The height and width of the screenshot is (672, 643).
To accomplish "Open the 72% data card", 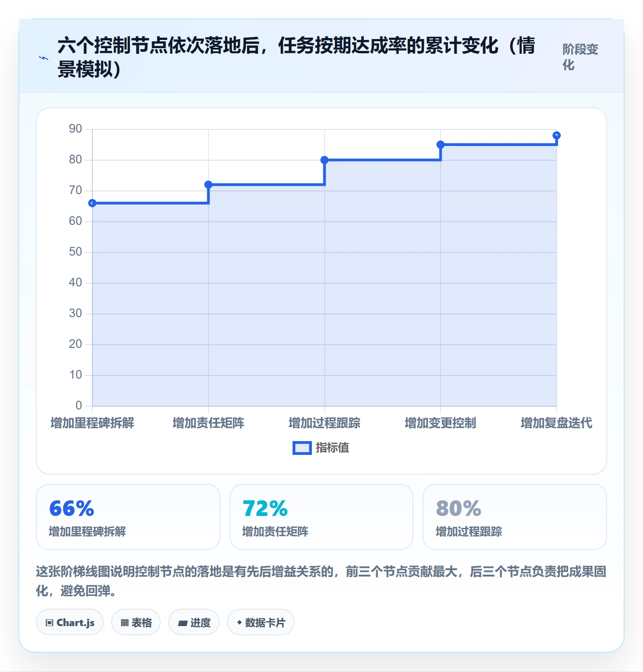I will [x=321, y=517].
